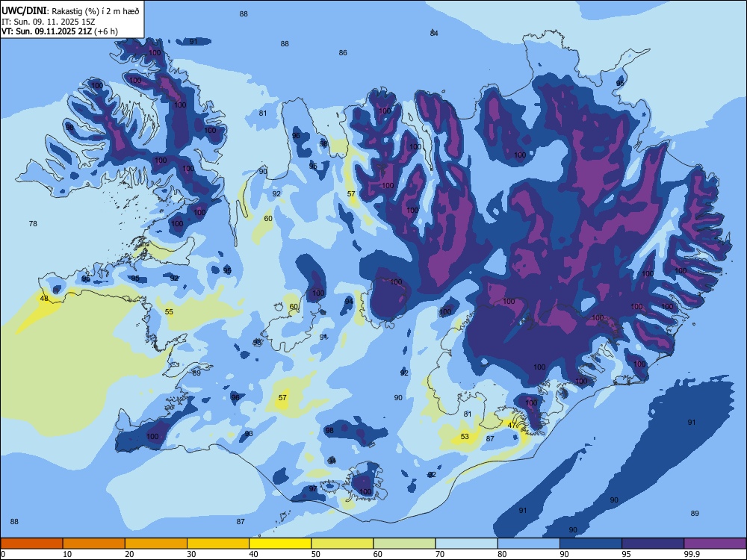The height and width of the screenshot is (560, 747).
Task: Choose the 70–80 pale blue legend swatch
Action: pyautogui.click(x=466, y=544)
